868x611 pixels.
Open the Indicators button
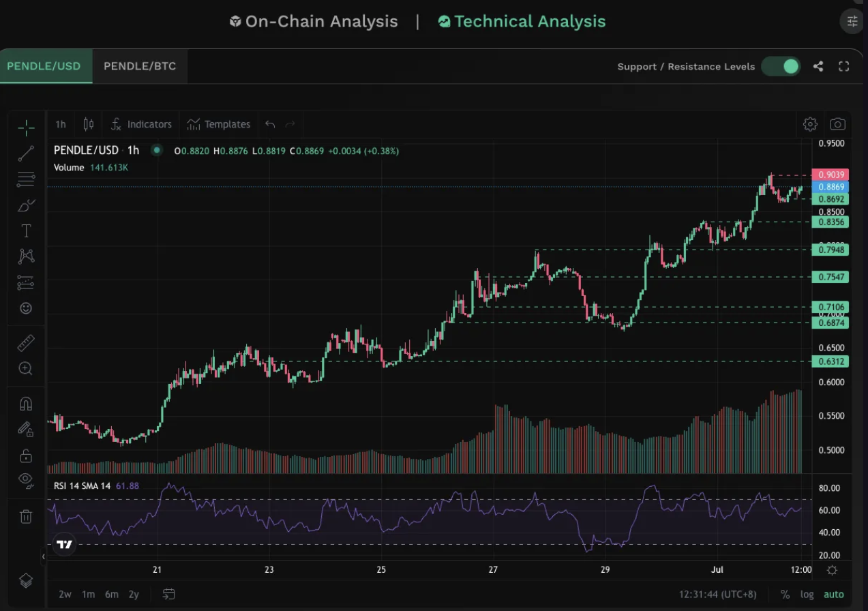click(141, 124)
